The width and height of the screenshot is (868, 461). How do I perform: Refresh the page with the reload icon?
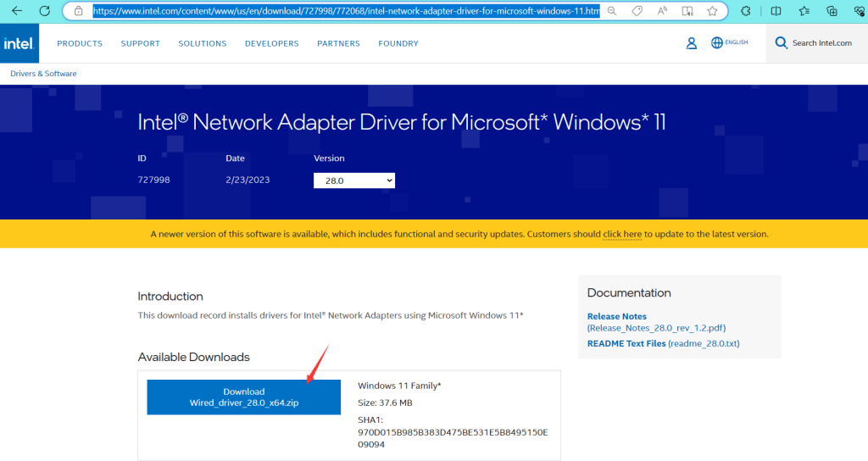coord(45,11)
